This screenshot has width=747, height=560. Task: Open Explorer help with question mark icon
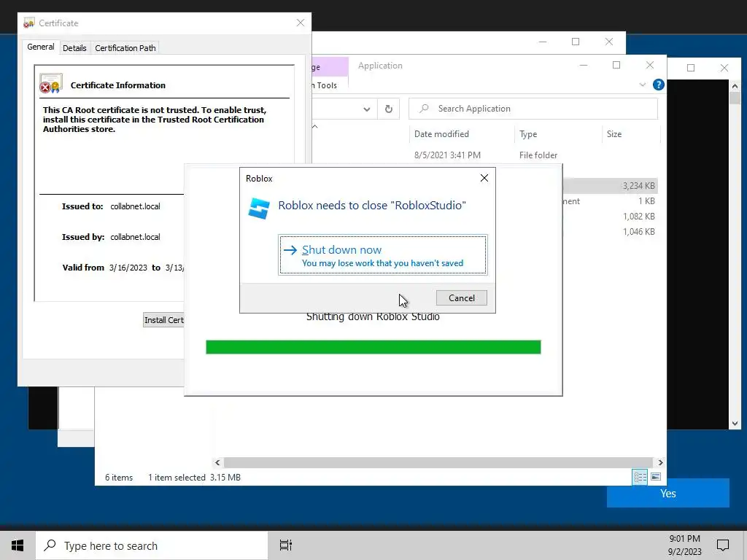659,85
